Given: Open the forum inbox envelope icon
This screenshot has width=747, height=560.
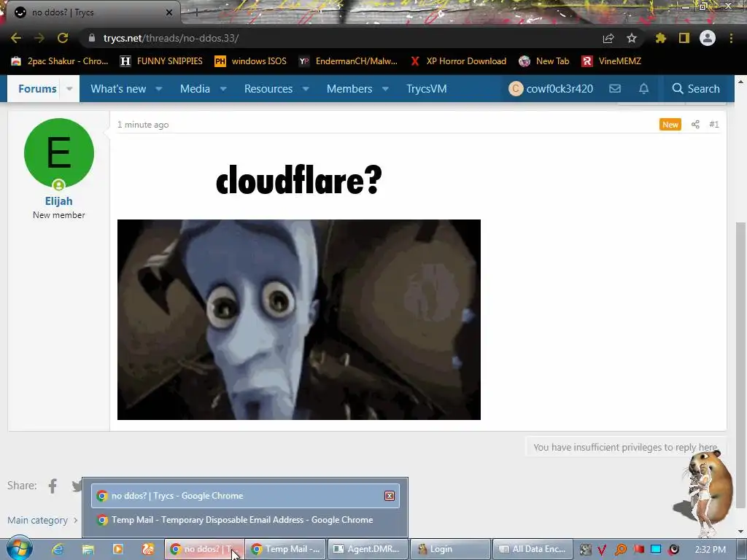Looking at the screenshot, I should [x=615, y=88].
